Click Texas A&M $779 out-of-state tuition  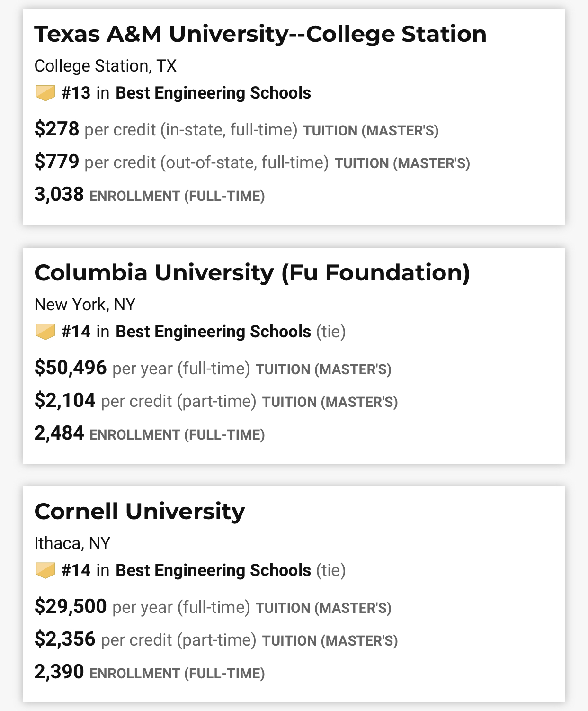tap(57, 162)
